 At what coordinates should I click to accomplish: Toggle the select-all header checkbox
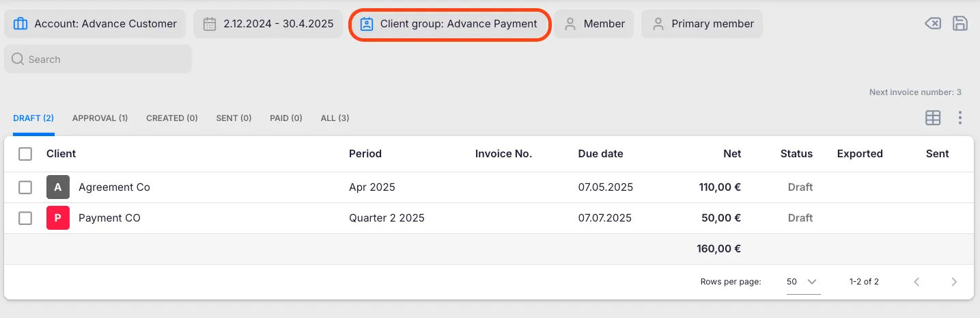25,154
